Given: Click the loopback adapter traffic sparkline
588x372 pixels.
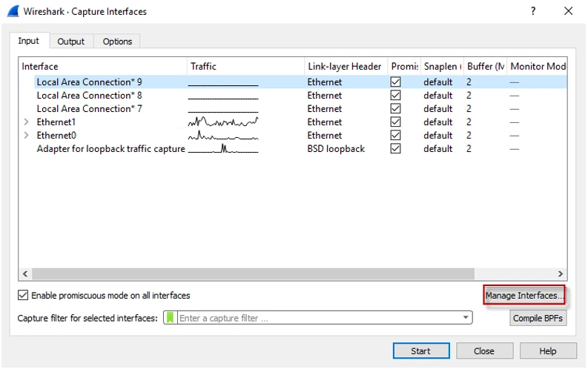Looking at the screenshot, I should [x=222, y=149].
